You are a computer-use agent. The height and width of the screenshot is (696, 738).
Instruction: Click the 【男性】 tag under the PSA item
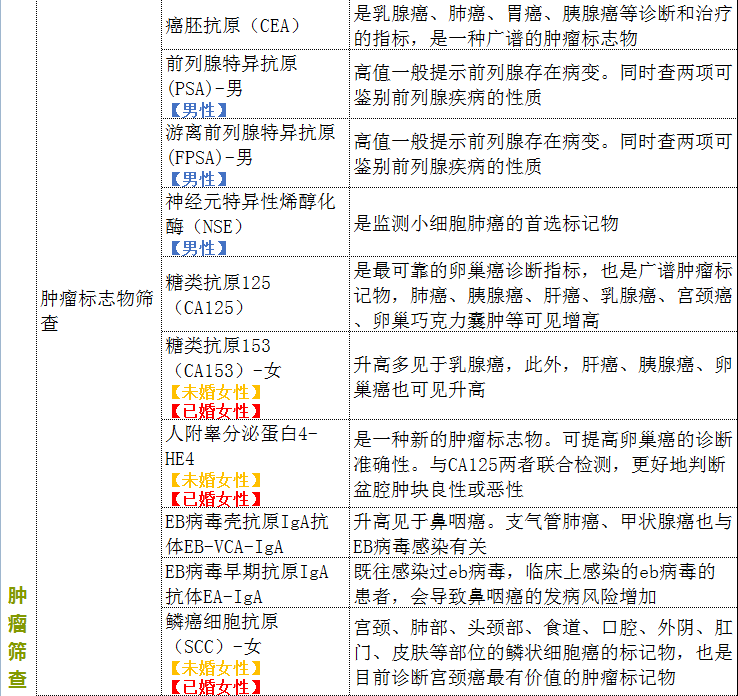[x=197, y=109]
